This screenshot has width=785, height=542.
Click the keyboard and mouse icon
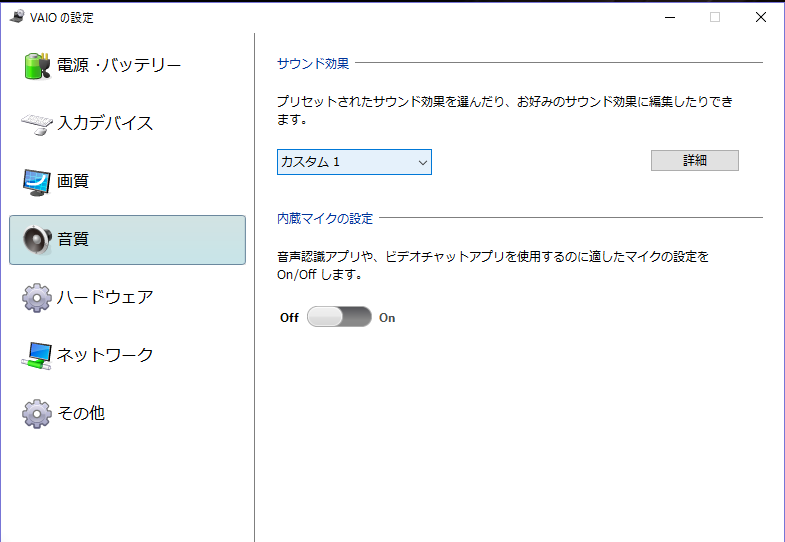point(37,124)
